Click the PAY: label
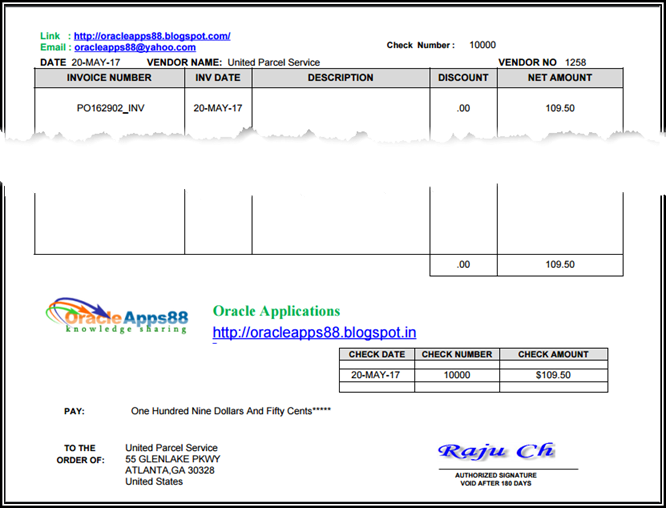The width and height of the screenshot is (666, 508). click(74, 411)
